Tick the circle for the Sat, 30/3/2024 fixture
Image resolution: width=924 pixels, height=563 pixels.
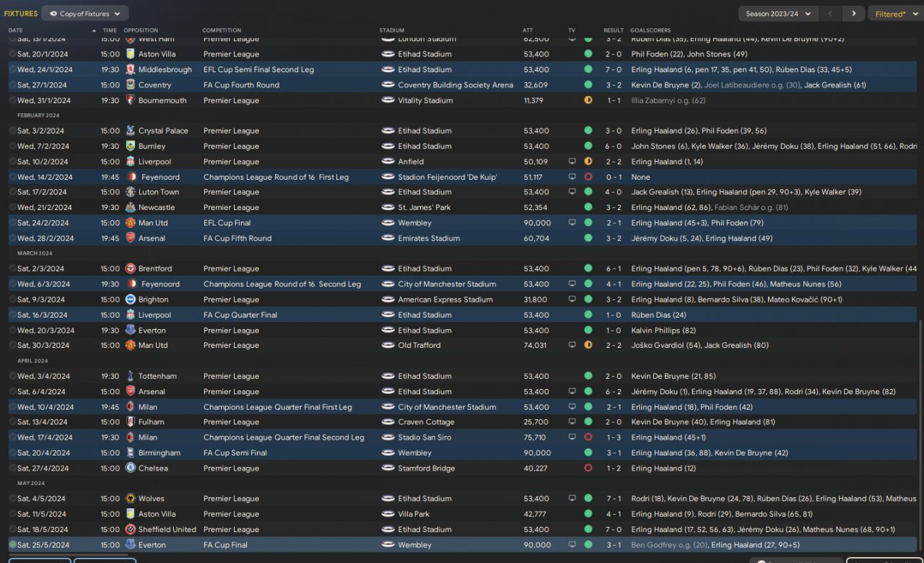click(x=12, y=346)
